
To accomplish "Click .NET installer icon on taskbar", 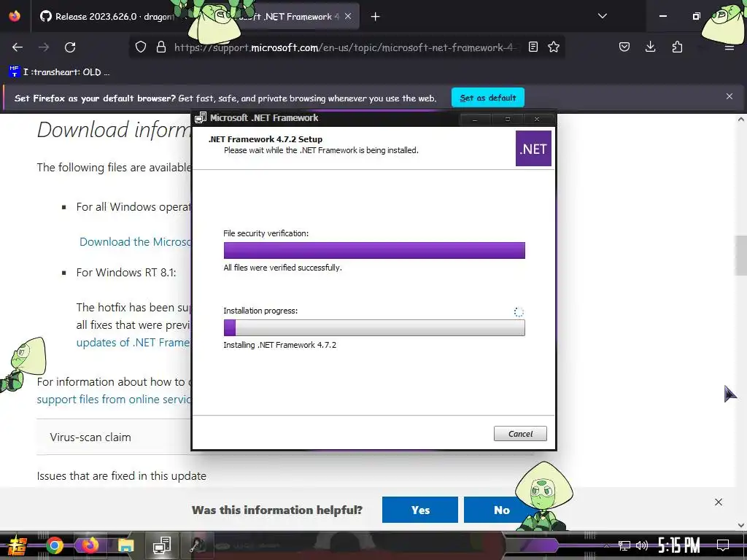I will [x=161, y=545].
